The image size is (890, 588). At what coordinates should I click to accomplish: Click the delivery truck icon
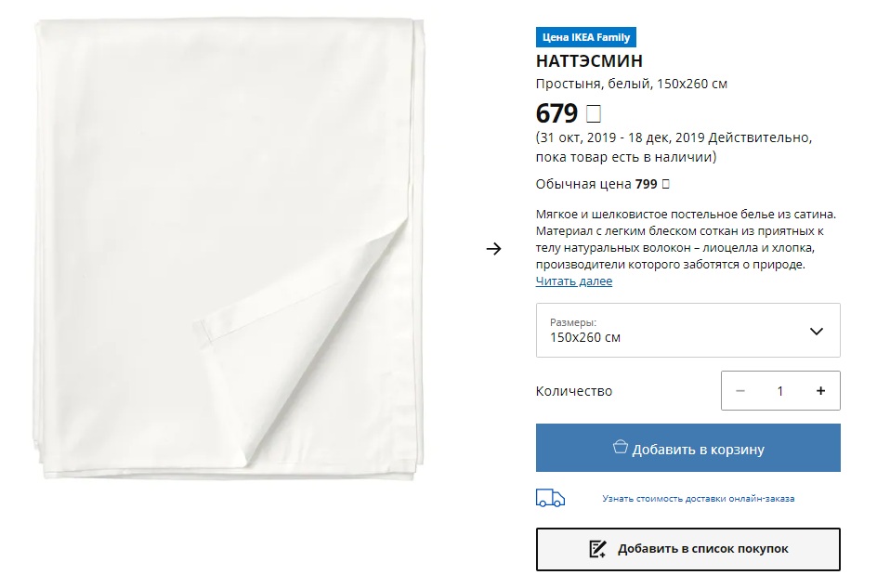[550, 498]
